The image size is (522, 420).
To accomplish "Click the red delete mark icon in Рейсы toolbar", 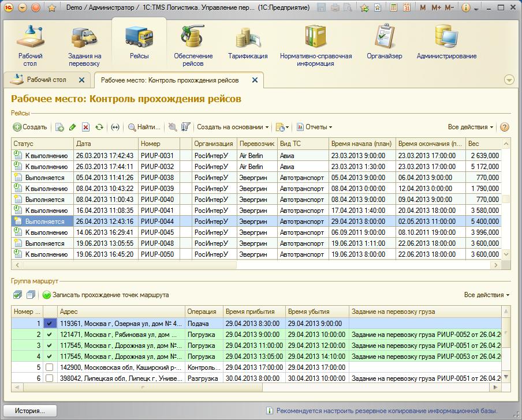I will pos(86,127).
